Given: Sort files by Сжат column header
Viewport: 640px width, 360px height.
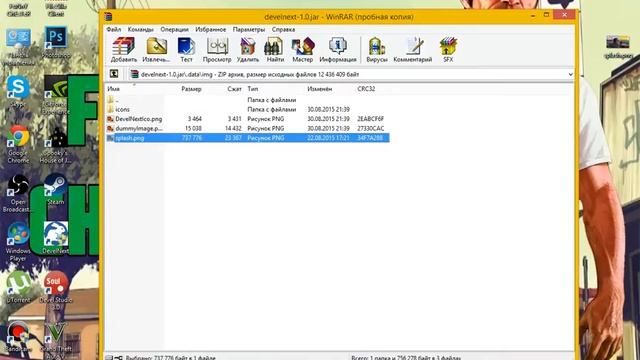Looking at the screenshot, I should [x=234, y=89].
